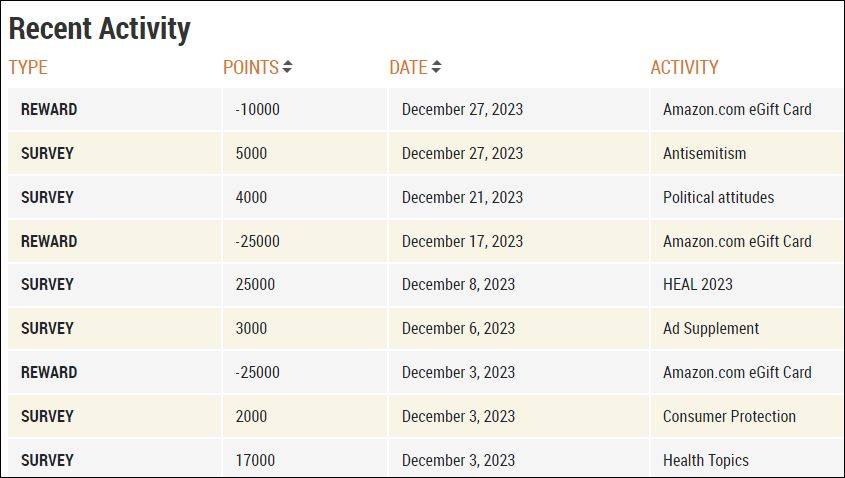845x478 pixels.
Task: Click the eGift Card entry worth -10000 points
Action: coord(737,110)
